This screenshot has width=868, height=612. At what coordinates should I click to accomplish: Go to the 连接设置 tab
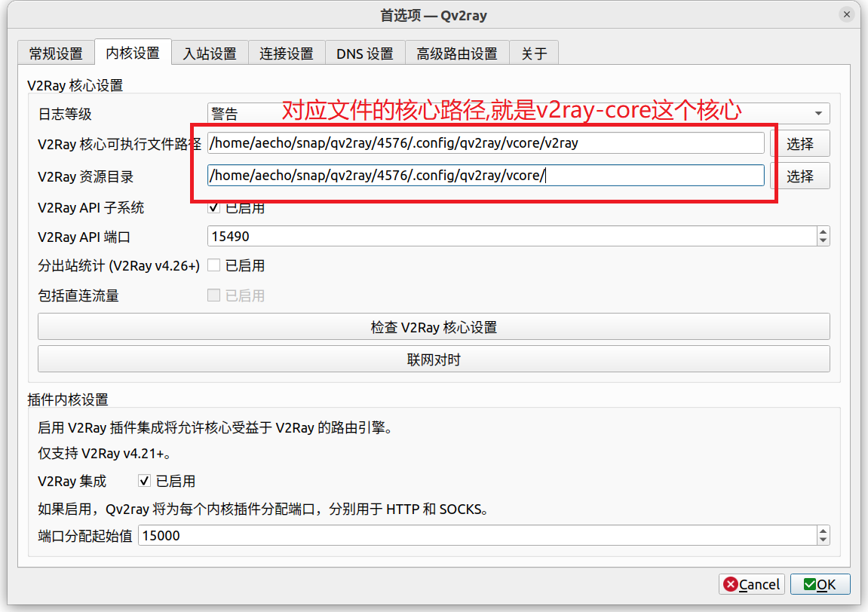[287, 54]
